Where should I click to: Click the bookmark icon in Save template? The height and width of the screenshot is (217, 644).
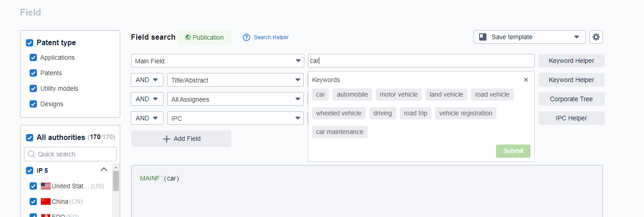point(483,37)
